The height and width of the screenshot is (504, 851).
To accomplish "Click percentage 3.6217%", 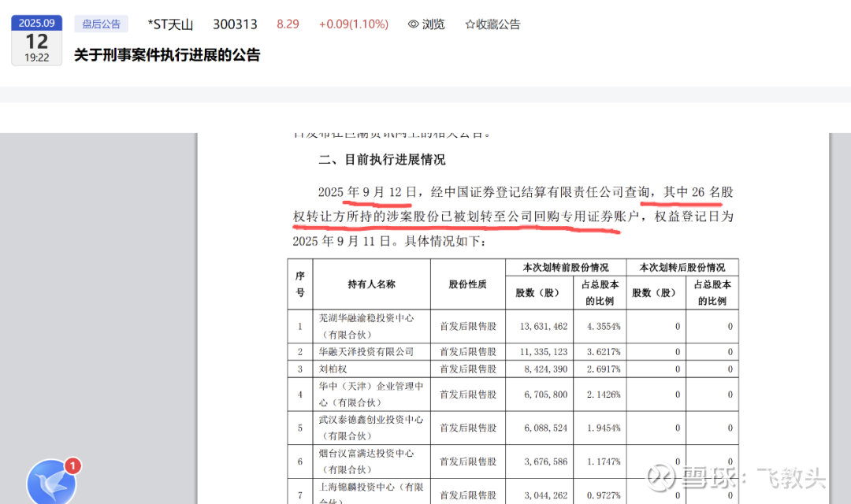I will click(604, 352).
